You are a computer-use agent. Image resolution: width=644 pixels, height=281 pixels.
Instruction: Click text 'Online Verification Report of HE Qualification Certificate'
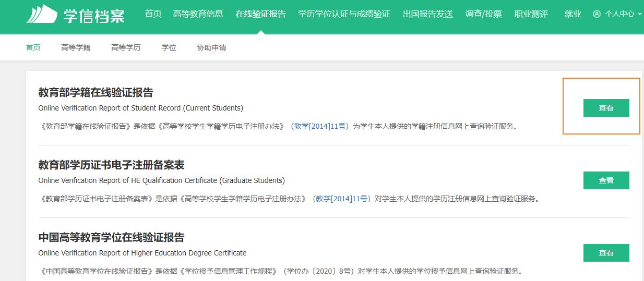click(128, 180)
